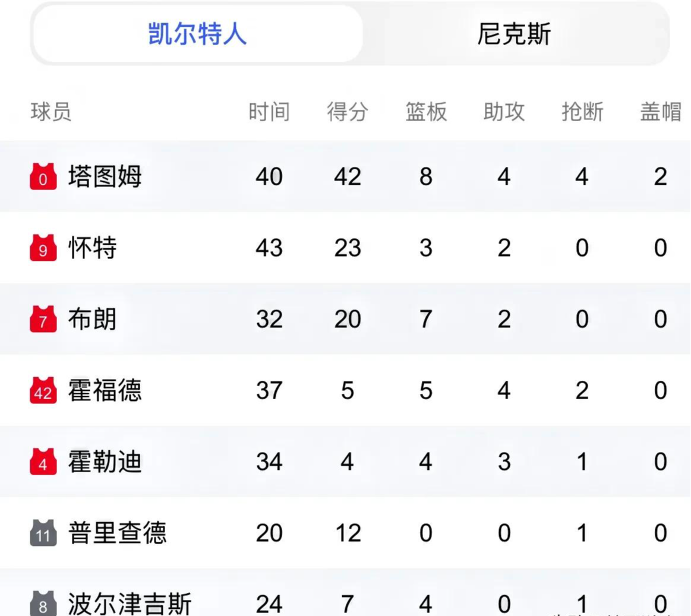Click 布朗's red number 7 jersey icon
The image size is (691, 616).
[43, 319]
